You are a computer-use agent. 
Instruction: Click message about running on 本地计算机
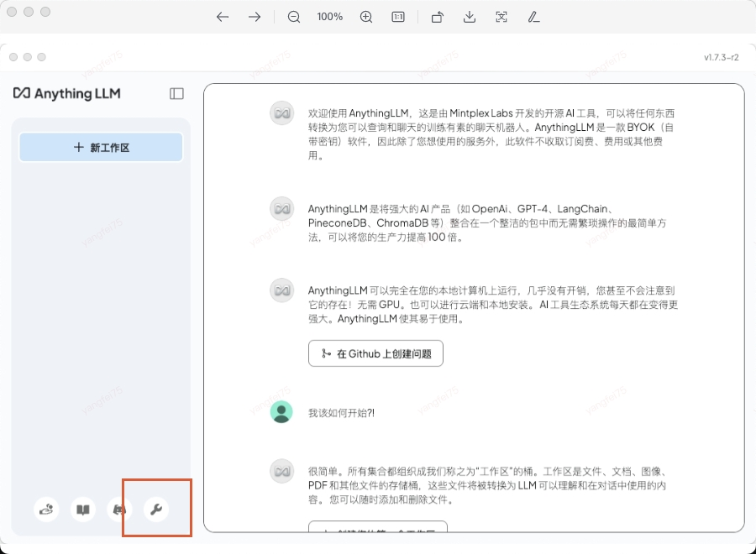tap(493, 305)
